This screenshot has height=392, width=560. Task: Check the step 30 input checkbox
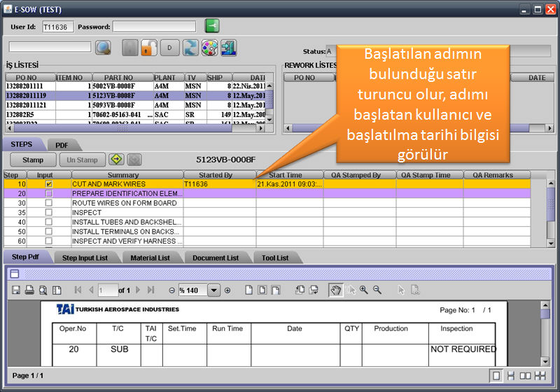(x=48, y=203)
